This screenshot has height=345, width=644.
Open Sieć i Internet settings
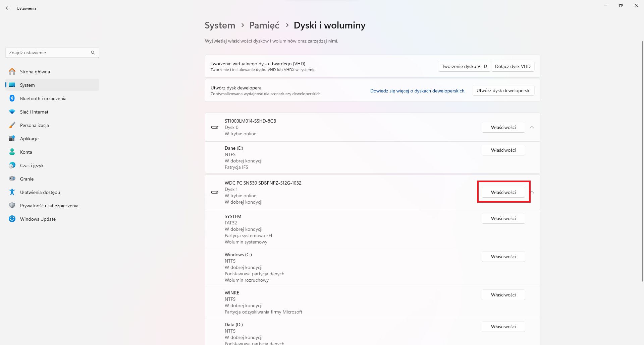tap(34, 112)
